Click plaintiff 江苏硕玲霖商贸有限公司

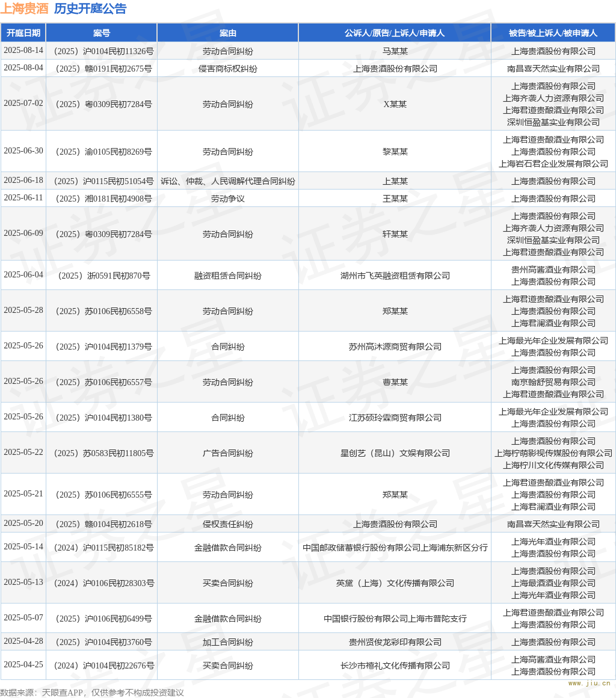tap(395, 418)
